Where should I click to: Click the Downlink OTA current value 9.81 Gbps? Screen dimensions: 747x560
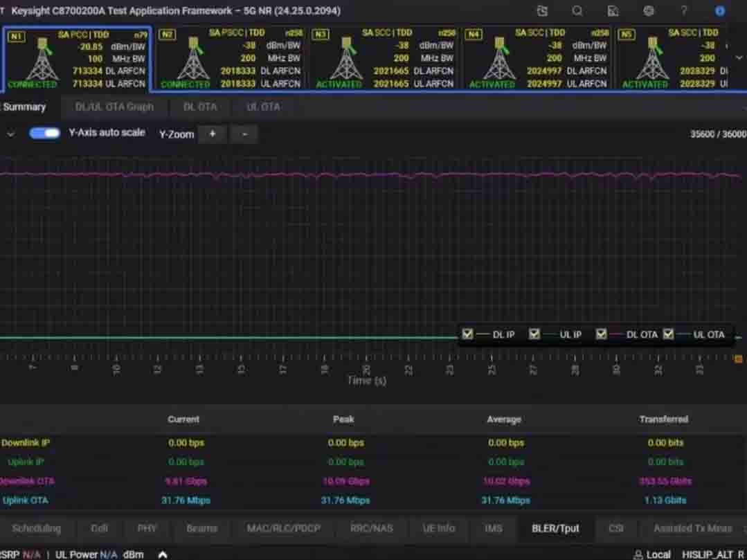click(186, 481)
